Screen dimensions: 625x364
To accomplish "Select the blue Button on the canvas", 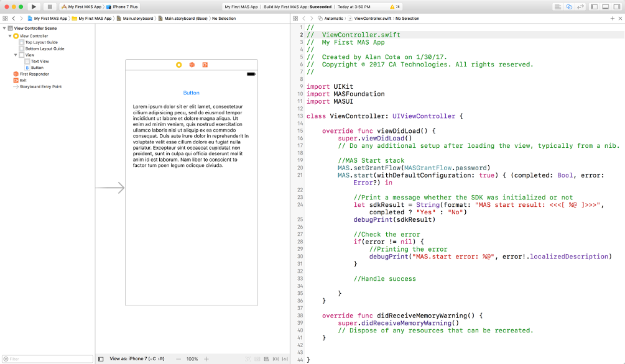I will [x=192, y=93].
